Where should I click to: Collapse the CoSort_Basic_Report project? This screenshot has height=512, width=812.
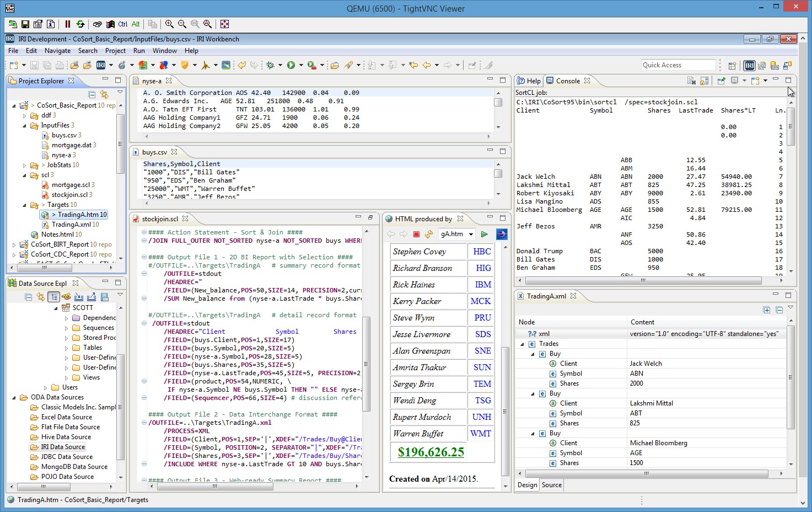[x=15, y=105]
